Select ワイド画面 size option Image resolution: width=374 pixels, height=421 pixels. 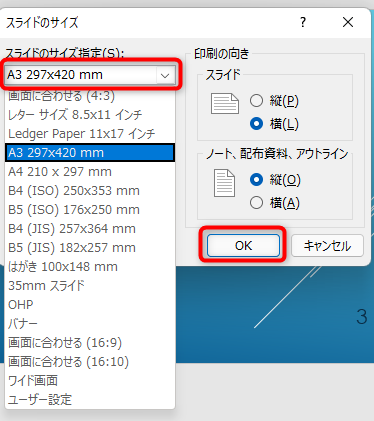tap(90, 381)
